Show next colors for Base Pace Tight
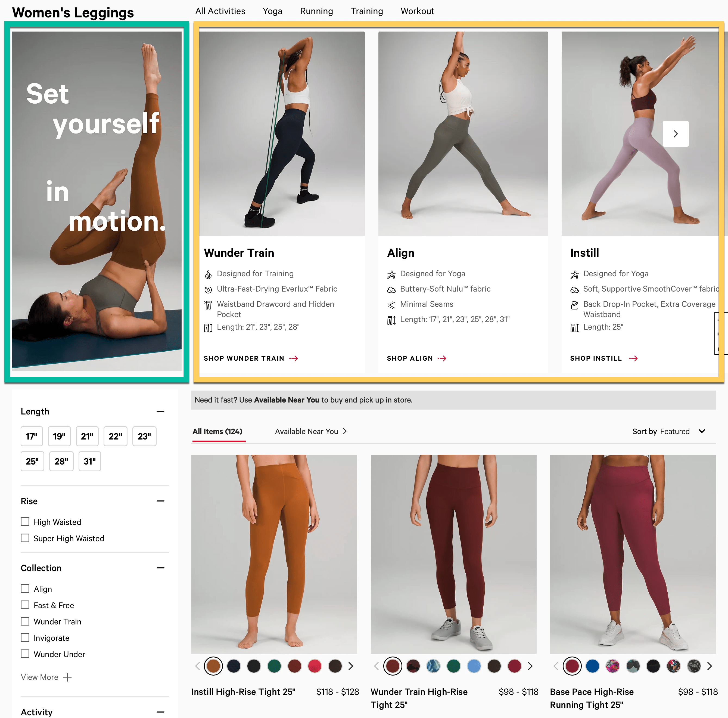Viewport: 728px width, 718px height. click(x=710, y=666)
